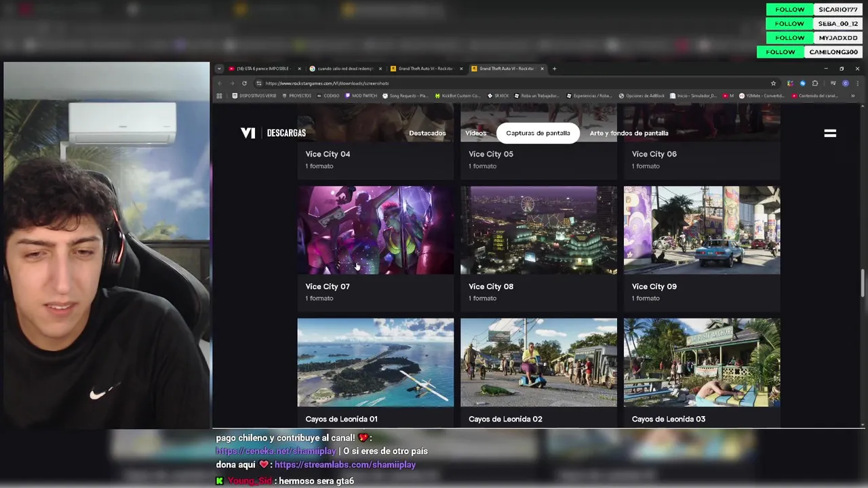Open the DESCARGAS header link
868x488 pixels.
click(286, 133)
